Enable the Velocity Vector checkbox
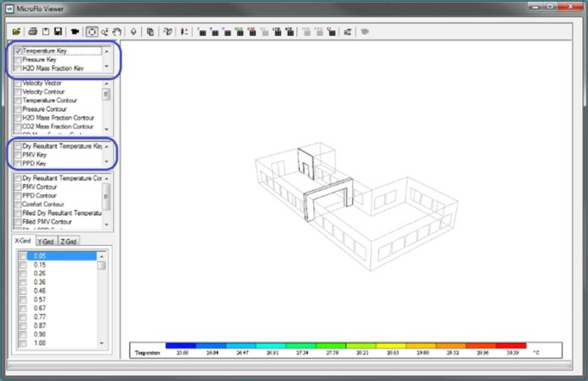 18,83
